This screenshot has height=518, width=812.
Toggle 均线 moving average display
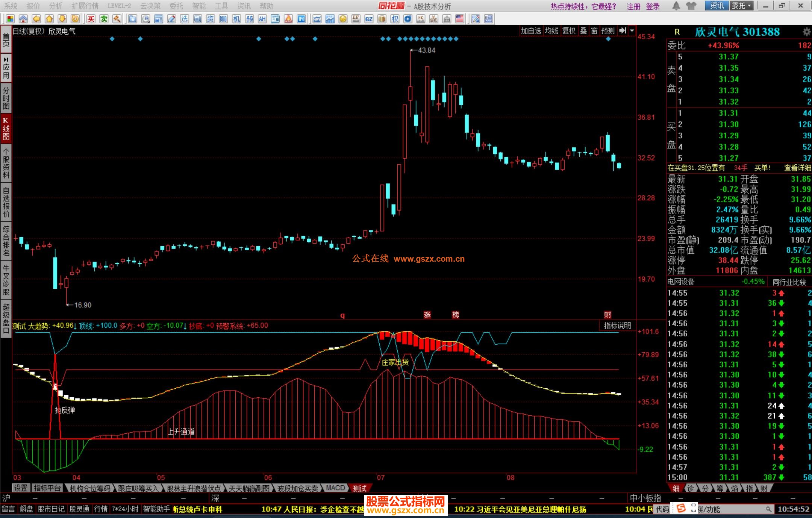(551, 31)
